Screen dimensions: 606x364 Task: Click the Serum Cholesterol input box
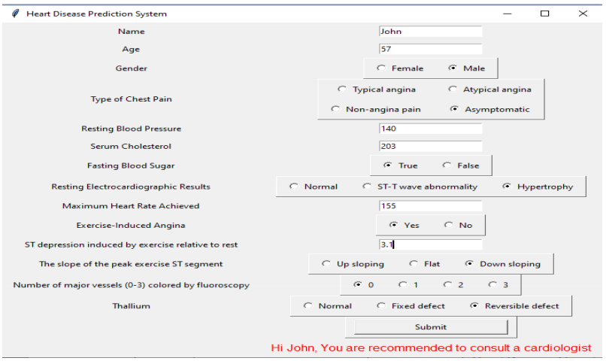point(430,146)
